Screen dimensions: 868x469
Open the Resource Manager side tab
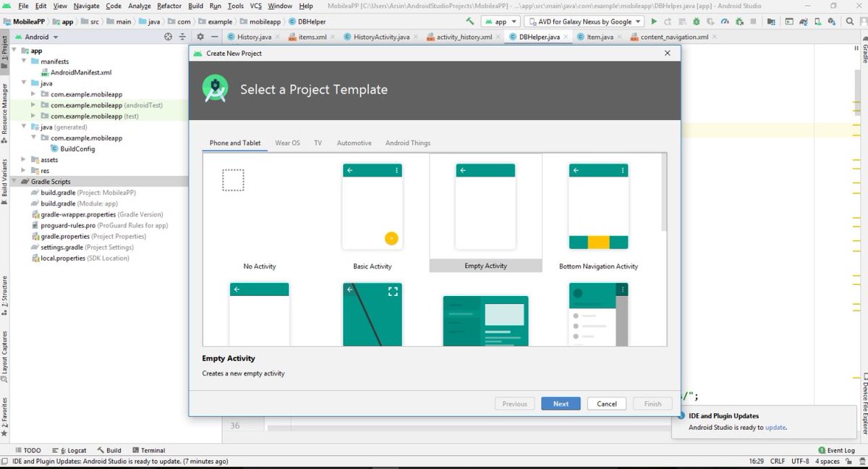point(4,112)
